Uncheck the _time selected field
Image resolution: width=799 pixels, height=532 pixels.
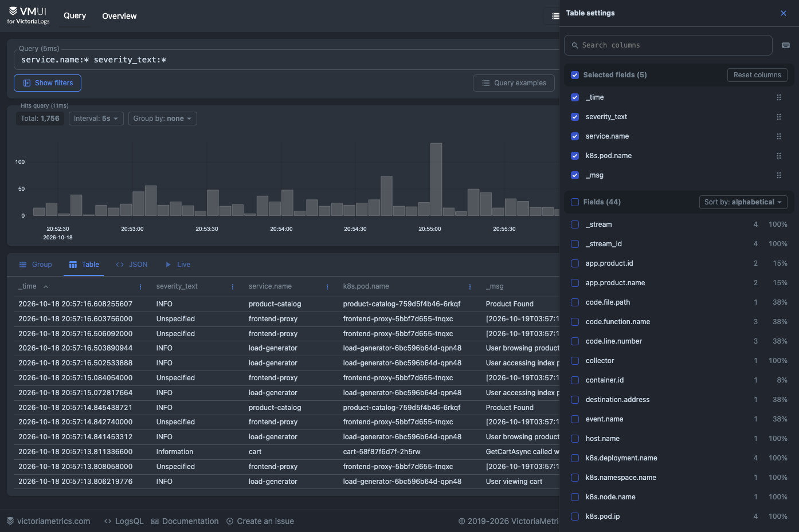pos(575,97)
